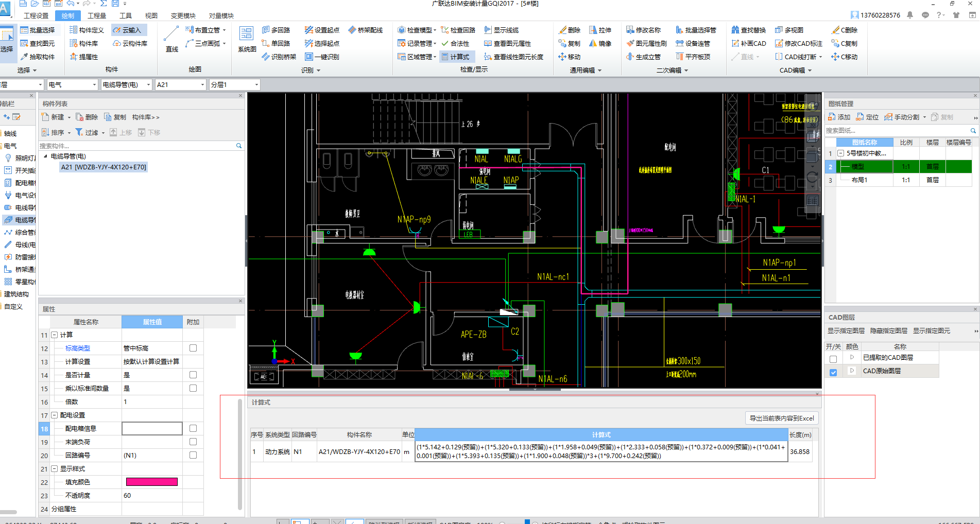Collapse the 计算 property group
Screen dimensions: 980x524
tap(54, 335)
